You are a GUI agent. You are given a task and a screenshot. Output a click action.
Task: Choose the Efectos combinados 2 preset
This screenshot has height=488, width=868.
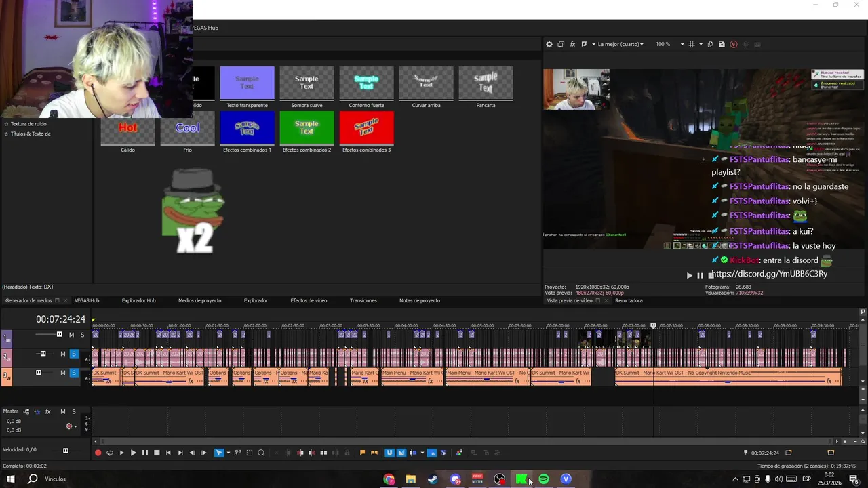[x=307, y=127]
